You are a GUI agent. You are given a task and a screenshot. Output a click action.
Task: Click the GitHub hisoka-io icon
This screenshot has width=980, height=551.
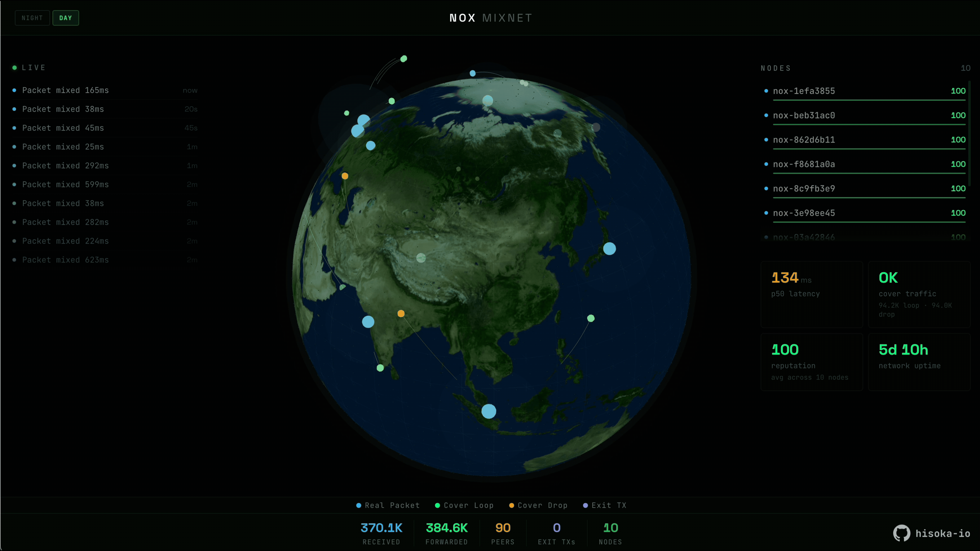point(902,533)
